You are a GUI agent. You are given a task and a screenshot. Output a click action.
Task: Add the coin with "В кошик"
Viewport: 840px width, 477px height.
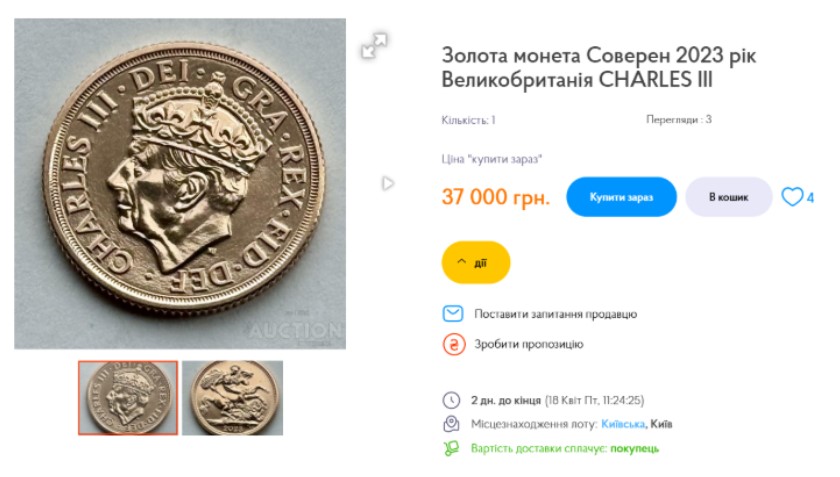(728, 197)
